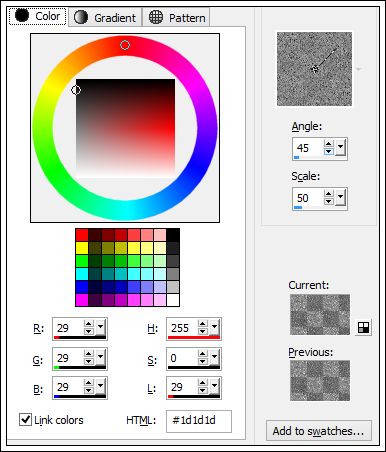Click the texture preview thumbnail
This screenshot has width=386, height=452.
pos(314,69)
